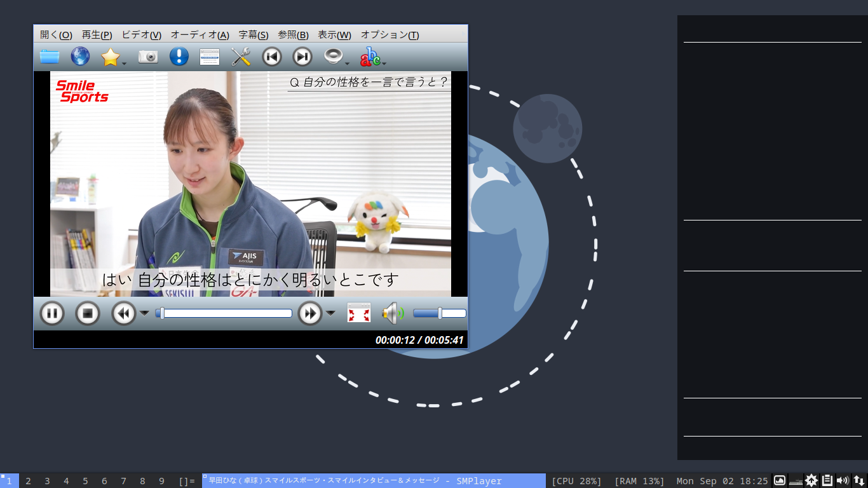Screen dimensions: 868x488
Task: Switch to workspace 1
Action: pyautogui.click(x=10, y=481)
